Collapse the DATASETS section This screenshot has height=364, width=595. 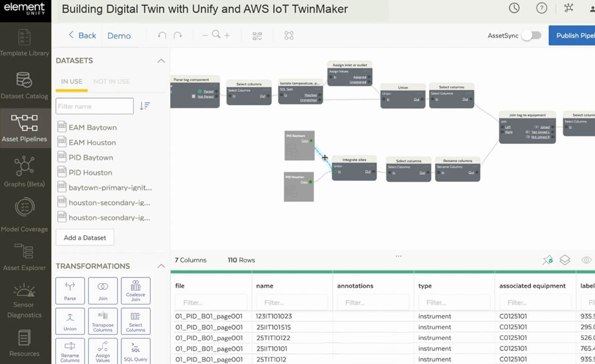pos(161,61)
